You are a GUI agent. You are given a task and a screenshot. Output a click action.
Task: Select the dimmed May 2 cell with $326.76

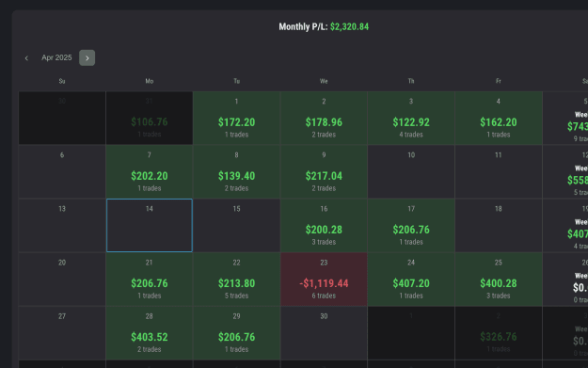coord(499,333)
